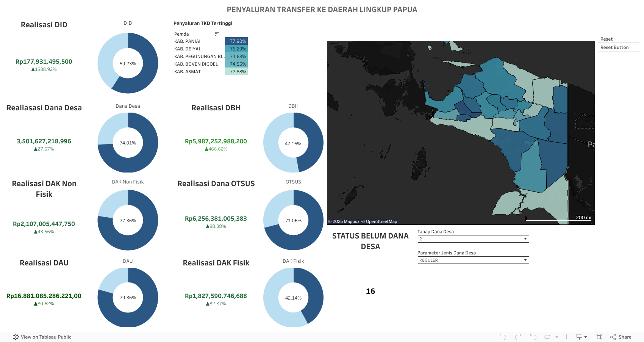Open the Tahap Dana Desa dropdown
The image size is (644, 342).
(x=473, y=239)
